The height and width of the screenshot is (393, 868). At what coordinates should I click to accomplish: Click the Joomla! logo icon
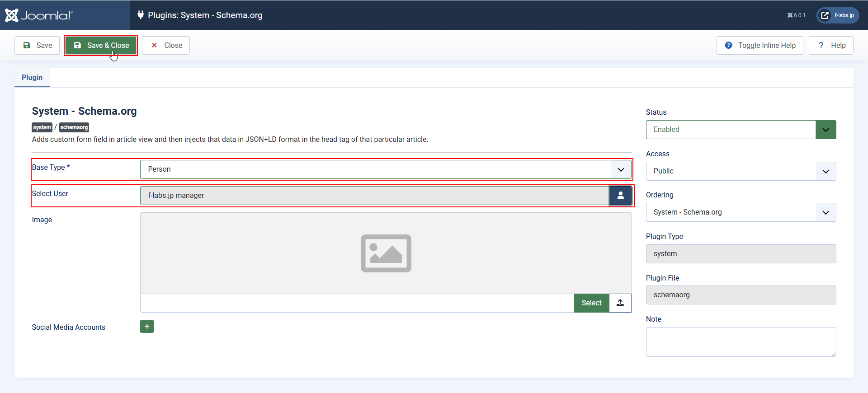point(12,15)
